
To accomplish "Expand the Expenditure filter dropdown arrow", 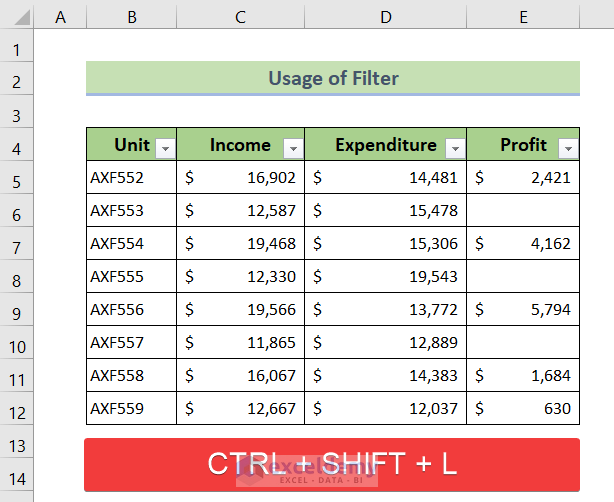I will 456,148.
